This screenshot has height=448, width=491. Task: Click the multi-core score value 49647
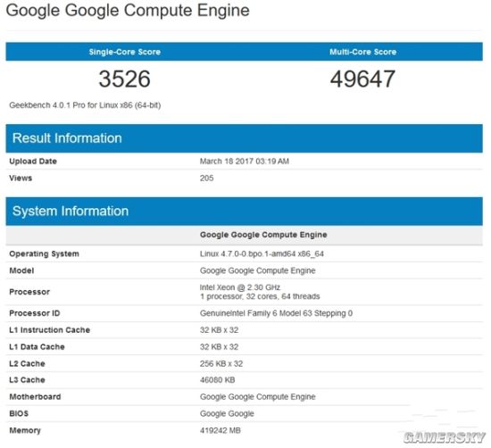click(362, 79)
